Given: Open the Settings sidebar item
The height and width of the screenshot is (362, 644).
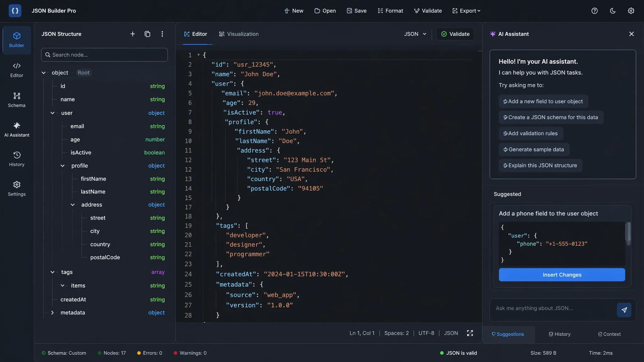Looking at the screenshot, I should point(17,189).
